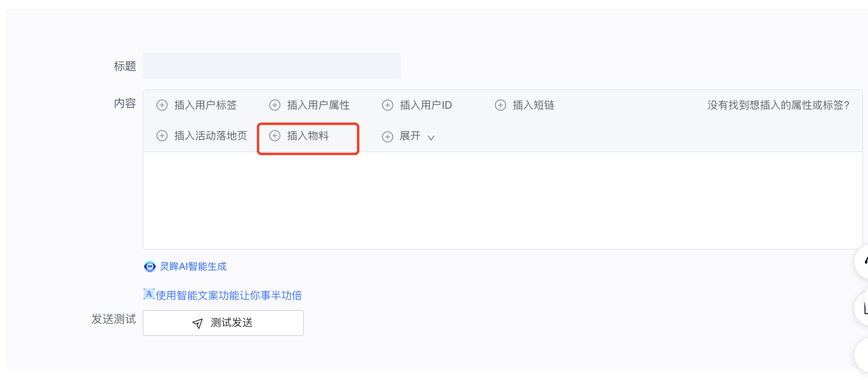The width and height of the screenshot is (868, 380).
Task: Open the 灵眸AI智能生成 link
Action: [193, 266]
